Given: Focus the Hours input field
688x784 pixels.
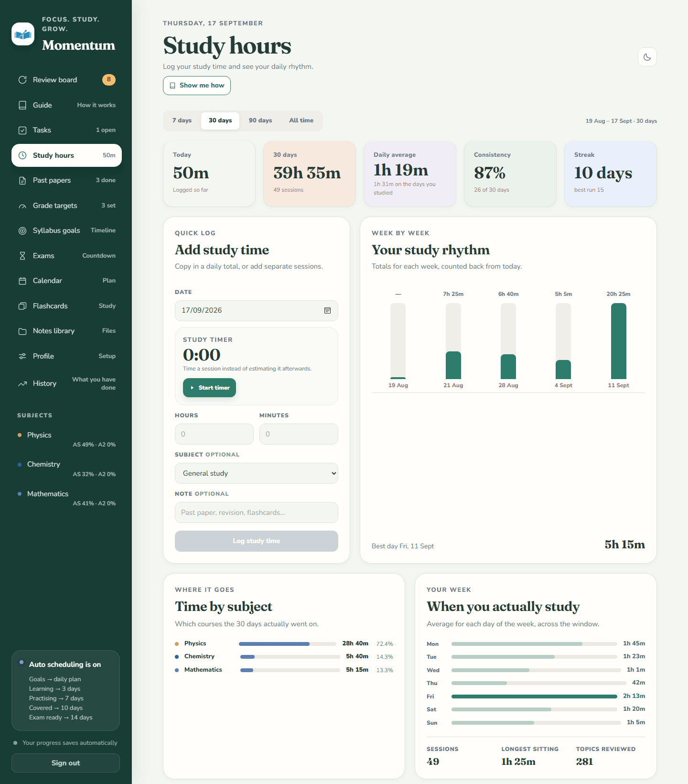Looking at the screenshot, I should 214,434.
